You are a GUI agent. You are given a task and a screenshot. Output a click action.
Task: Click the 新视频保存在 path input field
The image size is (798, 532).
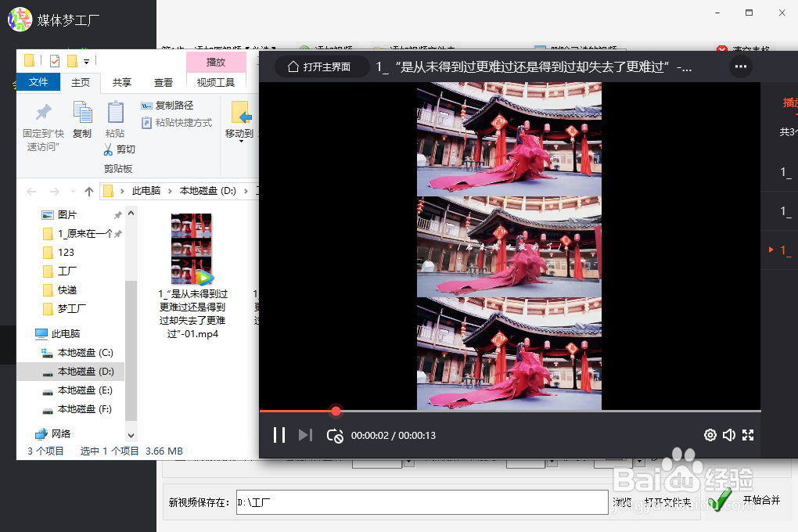click(422, 502)
